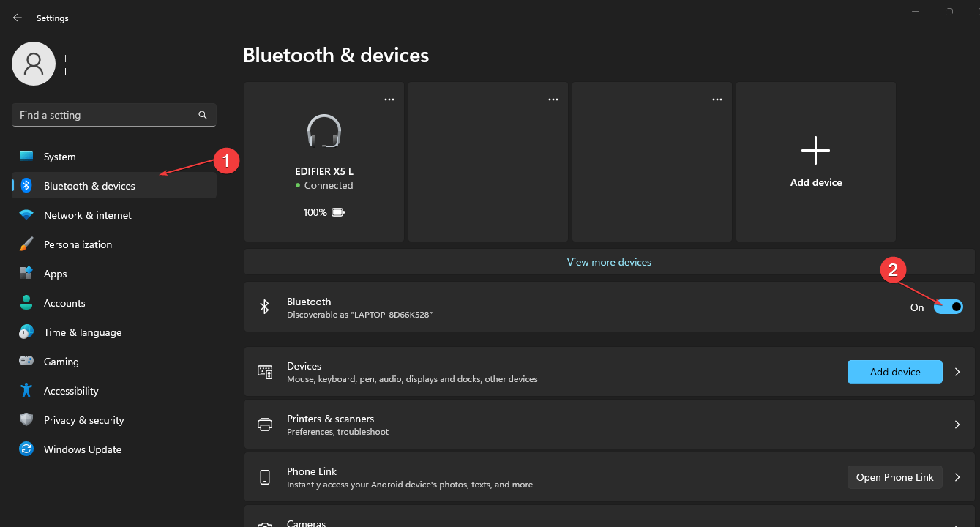Click the back arrow in Settings title bar
This screenshot has width=980, height=527.
18,18
